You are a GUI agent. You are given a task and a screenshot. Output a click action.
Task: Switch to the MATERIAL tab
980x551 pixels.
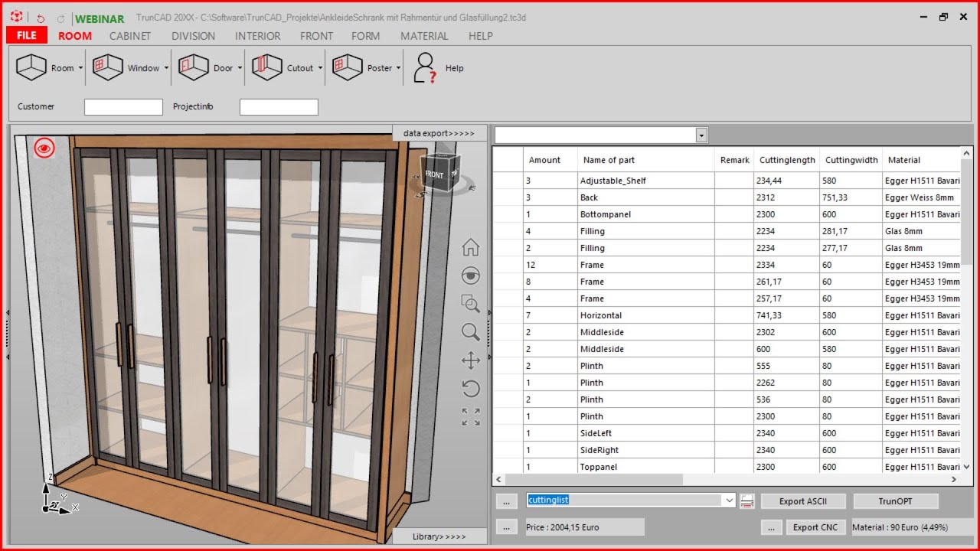pyautogui.click(x=424, y=36)
